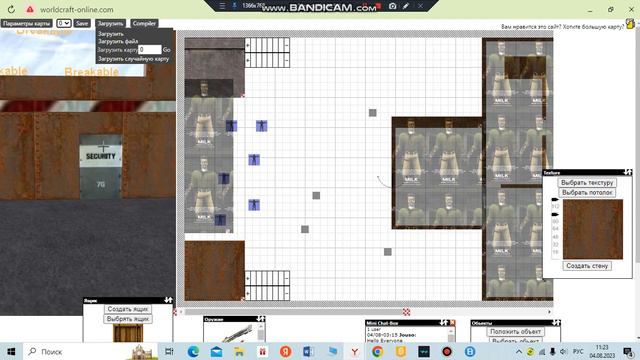Select the bottom blue player spawn in open grid
The height and width of the screenshot is (360, 640).
(x=254, y=204)
